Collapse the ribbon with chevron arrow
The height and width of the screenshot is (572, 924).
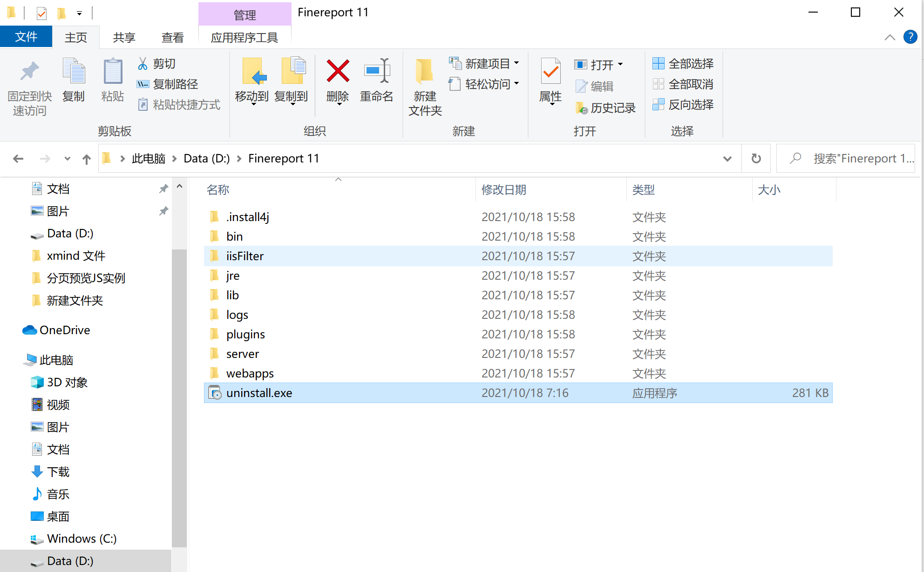(890, 37)
